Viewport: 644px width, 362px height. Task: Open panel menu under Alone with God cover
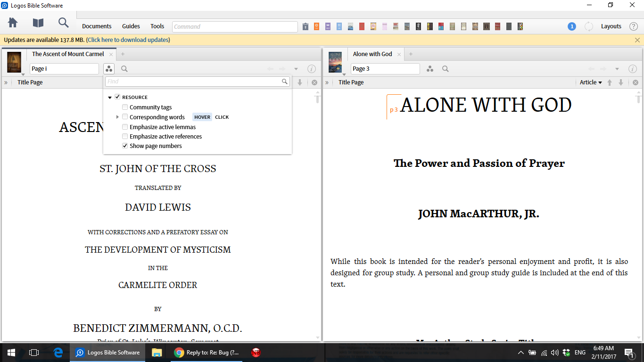coord(344,74)
